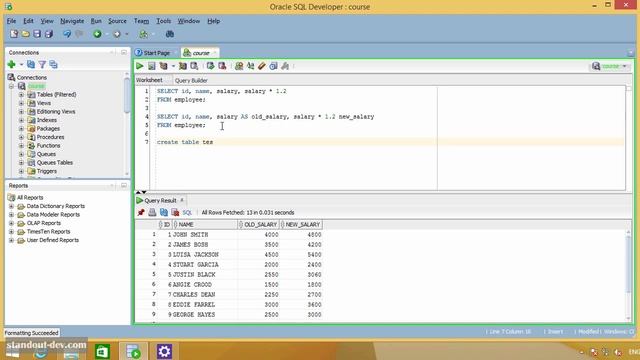Click the Refresh icon in the Query Result toolbar
Viewport: 640px width, 360px height.
click(164, 212)
